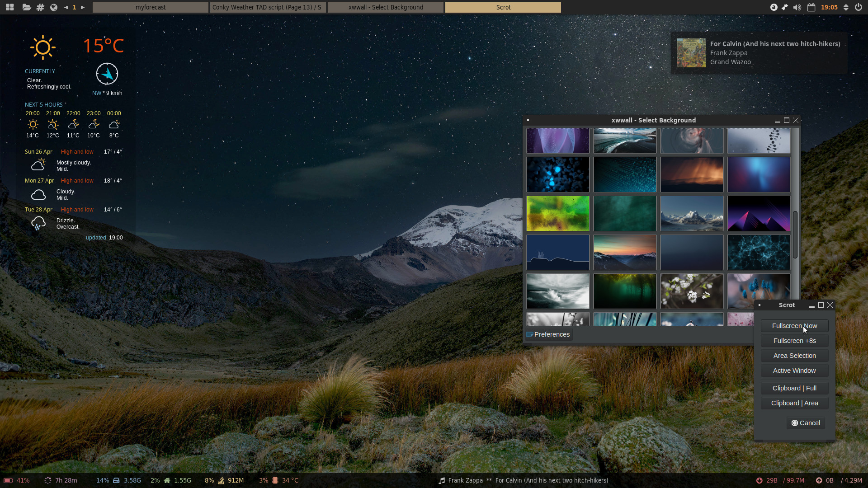This screenshot has height=488, width=868.
Task: Switch to Conky Weather TAD script window
Action: pos(268,7)
